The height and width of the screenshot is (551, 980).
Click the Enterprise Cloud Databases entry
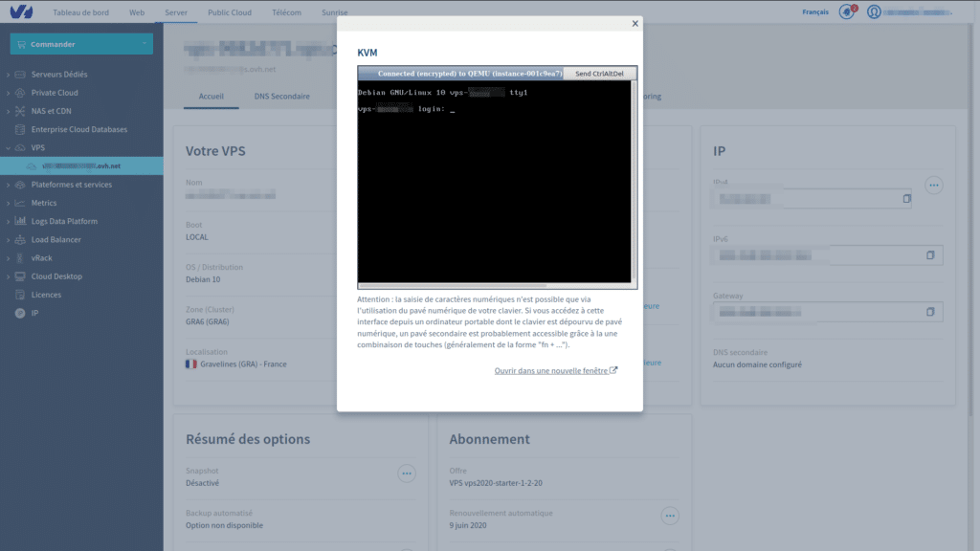point(79,129)
